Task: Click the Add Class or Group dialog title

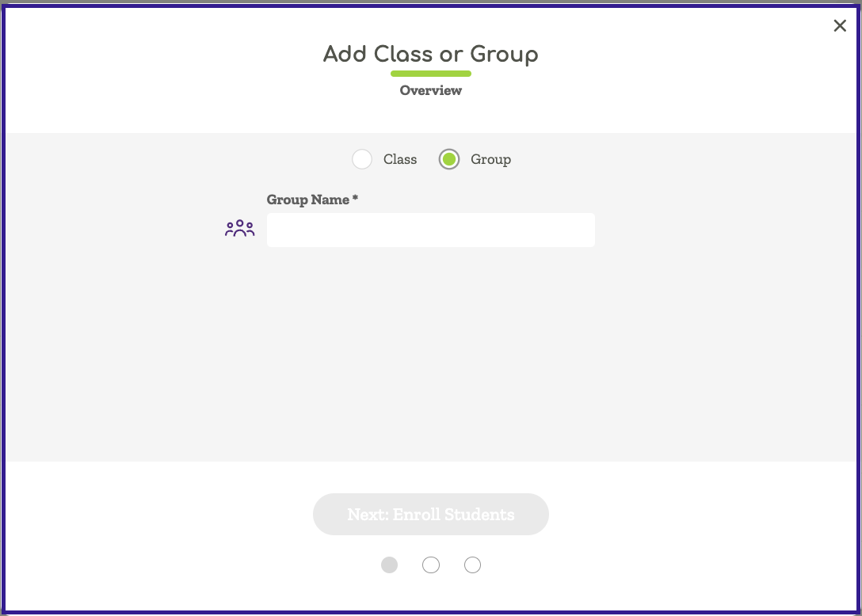Action: (x=430, y=54)
